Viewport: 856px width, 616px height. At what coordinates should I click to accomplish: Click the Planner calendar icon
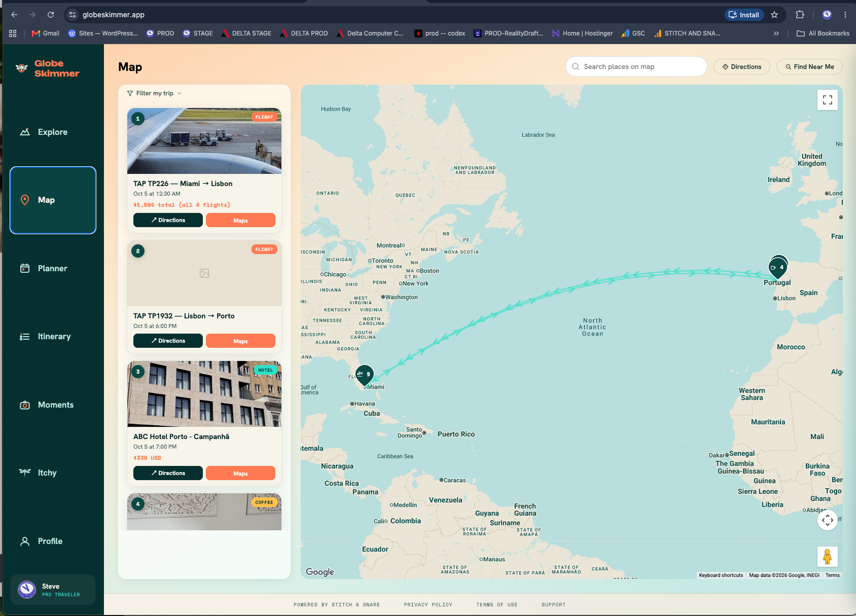point(25,268)
